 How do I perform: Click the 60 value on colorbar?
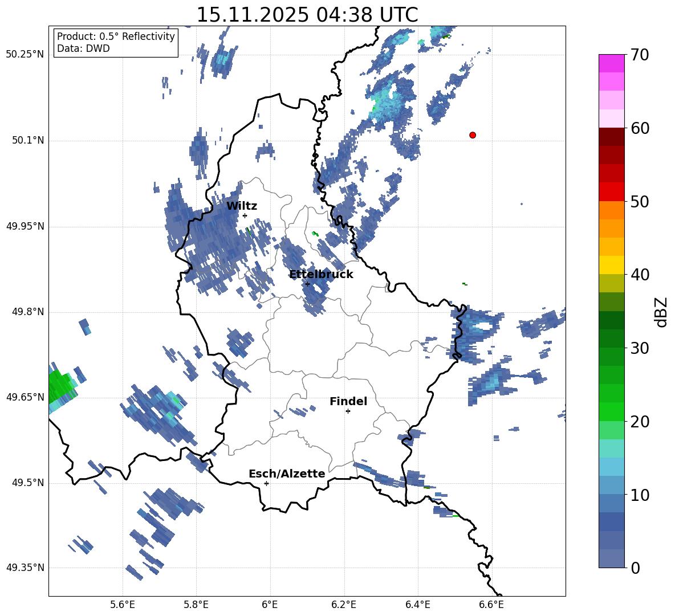(x=640, y=128)
